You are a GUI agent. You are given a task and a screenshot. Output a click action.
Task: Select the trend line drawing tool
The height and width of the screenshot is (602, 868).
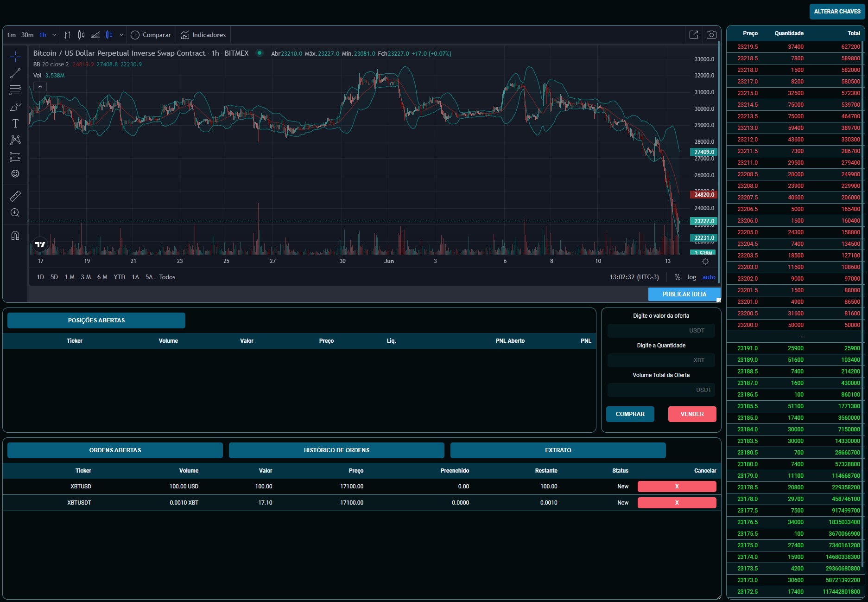15,73
